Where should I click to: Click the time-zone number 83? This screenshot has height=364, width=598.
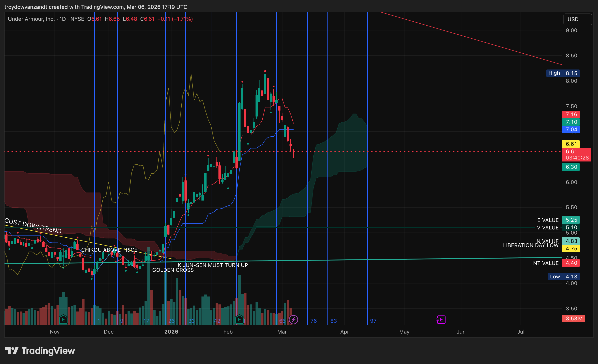click(334, 321)
